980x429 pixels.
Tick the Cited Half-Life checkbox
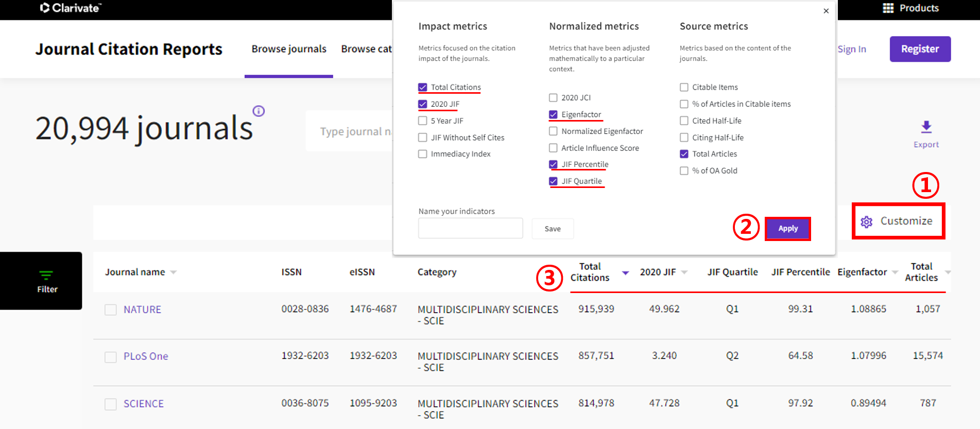pos(684,121)
